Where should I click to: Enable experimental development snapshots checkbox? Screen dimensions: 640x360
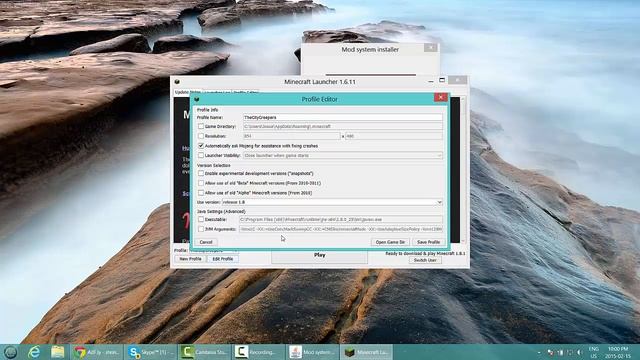tap(201, 173)
